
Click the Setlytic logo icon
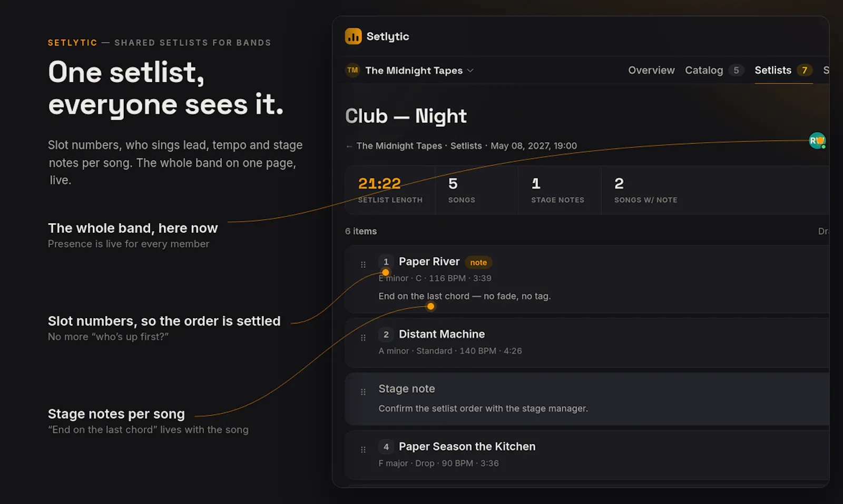pos(353,36)
